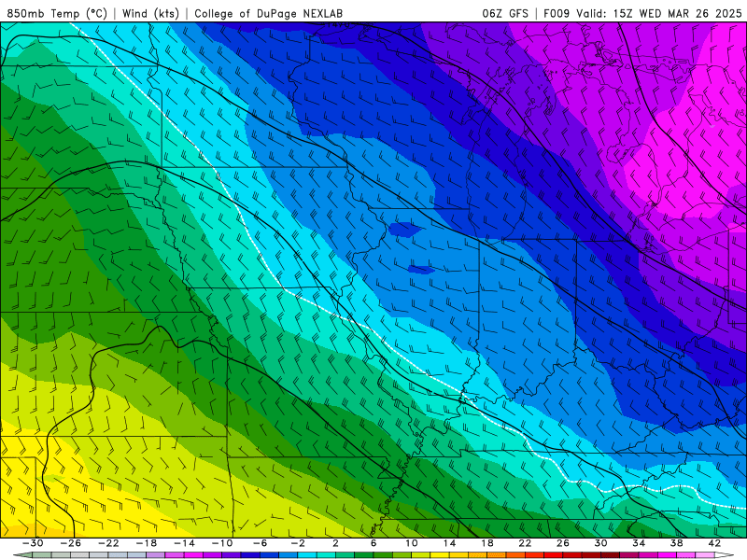Click the 38 colorbar tick label
747x560 pixels.
click(x=676, y=543)
